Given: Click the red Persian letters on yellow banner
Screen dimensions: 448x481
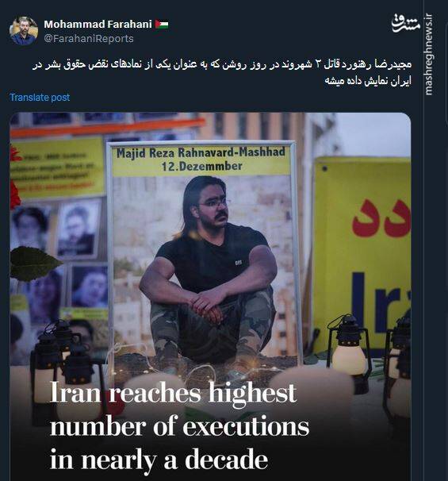Looking at the screenshot, I should click(x=381, y=219).
